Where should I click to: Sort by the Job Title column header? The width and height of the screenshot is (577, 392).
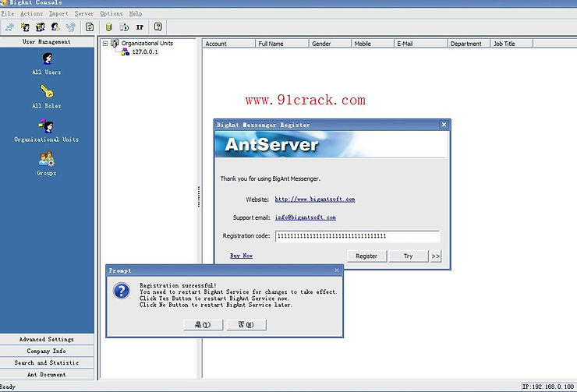point(512,44)
